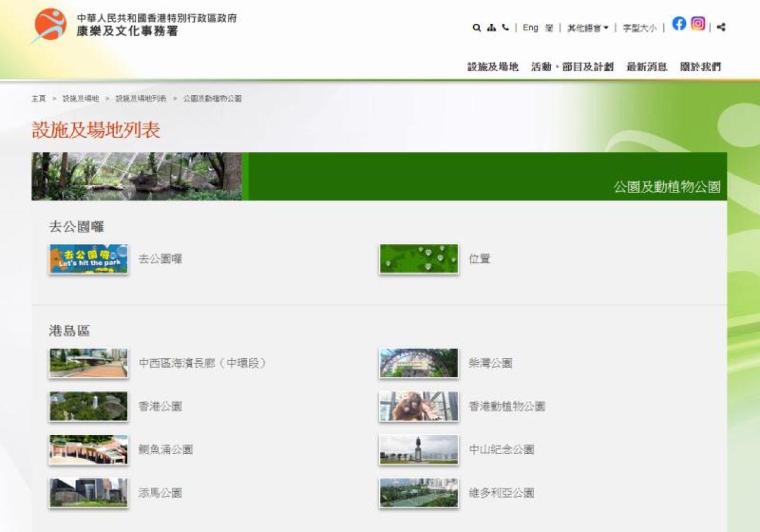Click the 去公園囉 text link
760x532 pixels.
[160, 259]
